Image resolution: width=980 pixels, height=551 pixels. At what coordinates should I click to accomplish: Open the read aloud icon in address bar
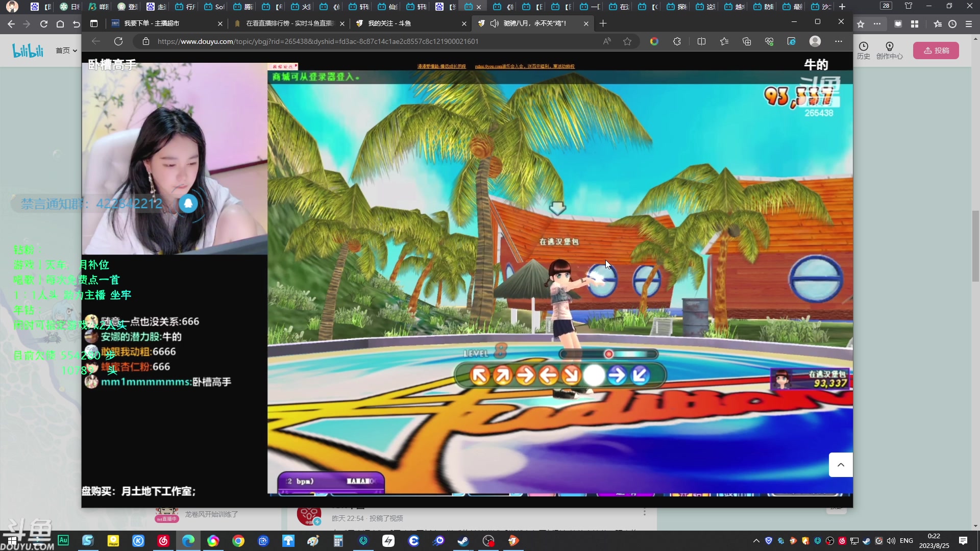pos(607,41)
